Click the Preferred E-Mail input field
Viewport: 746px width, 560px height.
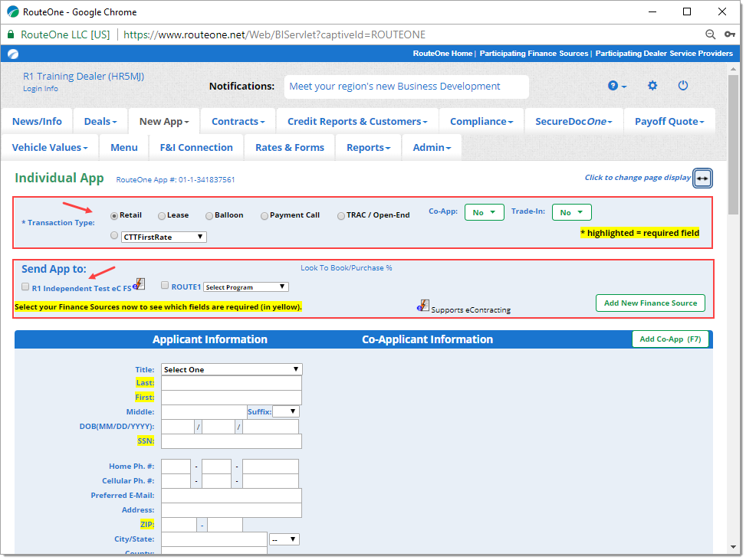pos(232,496)
